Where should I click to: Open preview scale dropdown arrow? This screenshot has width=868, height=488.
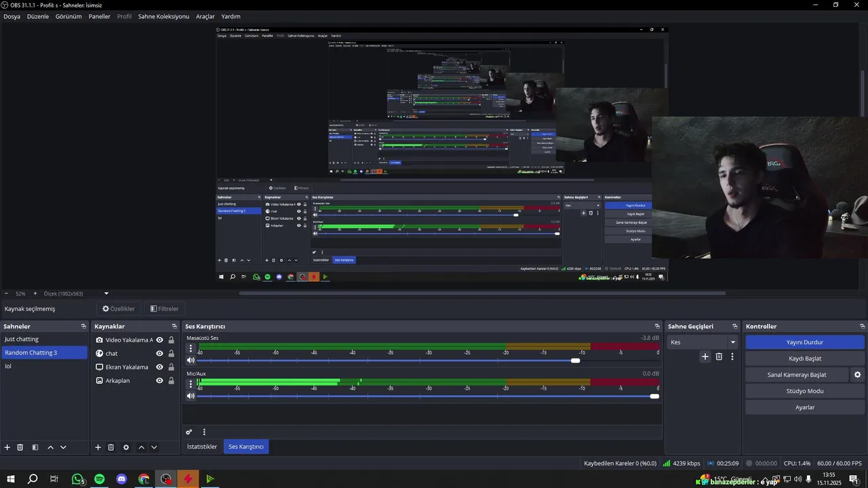pyautogui.click(x=106, y=293)
